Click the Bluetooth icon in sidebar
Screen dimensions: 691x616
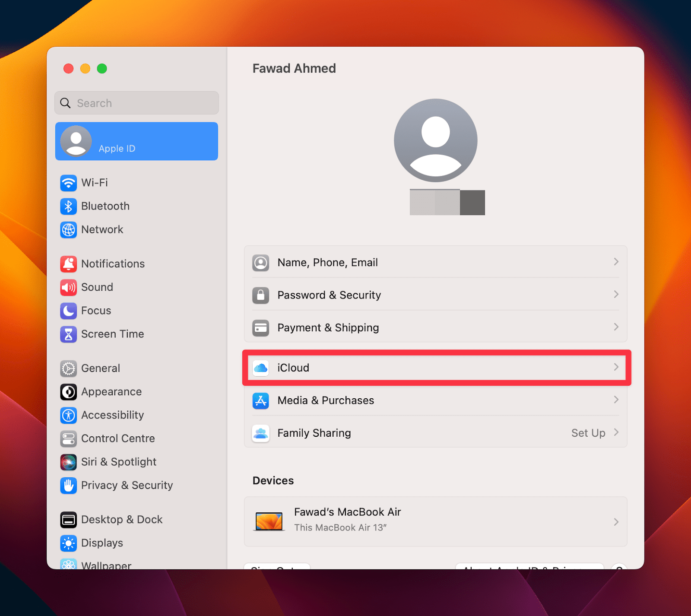point(68,206)
